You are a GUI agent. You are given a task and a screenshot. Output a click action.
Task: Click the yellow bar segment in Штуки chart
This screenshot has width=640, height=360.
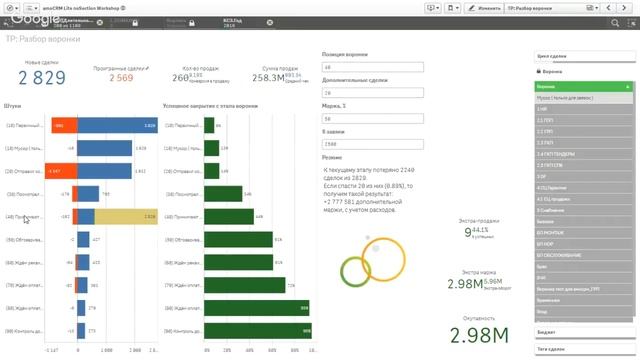pyautogui.click(x=126, y=217)
